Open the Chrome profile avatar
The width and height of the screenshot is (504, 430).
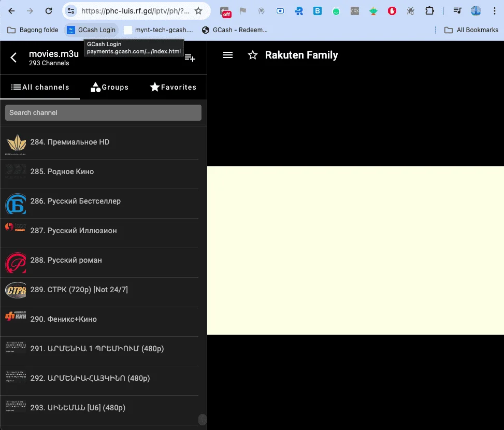pos(476,11)
